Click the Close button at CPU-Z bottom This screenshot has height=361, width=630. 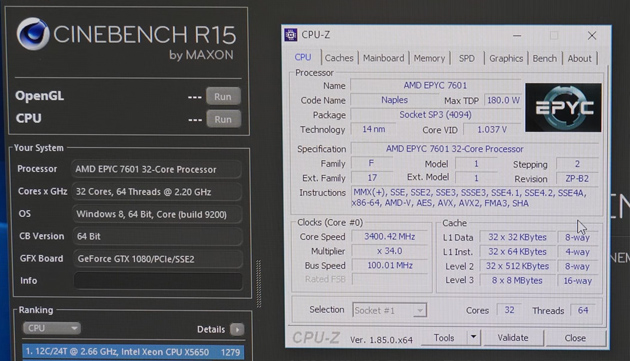click(x=575, y=338)
